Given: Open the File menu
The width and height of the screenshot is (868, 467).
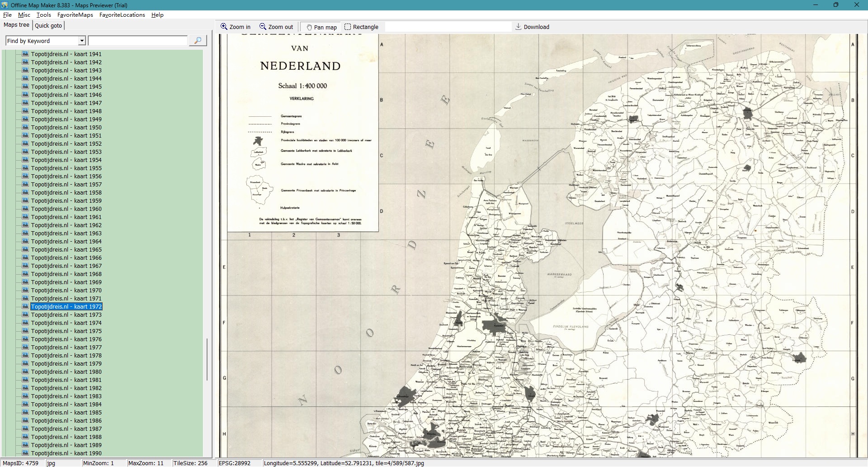Looking at the screenshot, I should pos(7,14).
